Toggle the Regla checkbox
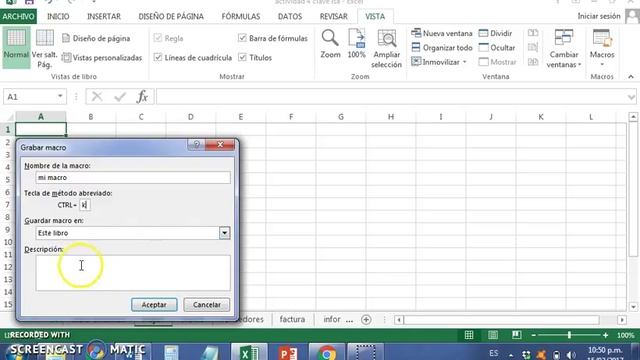 tap(158, 38)
